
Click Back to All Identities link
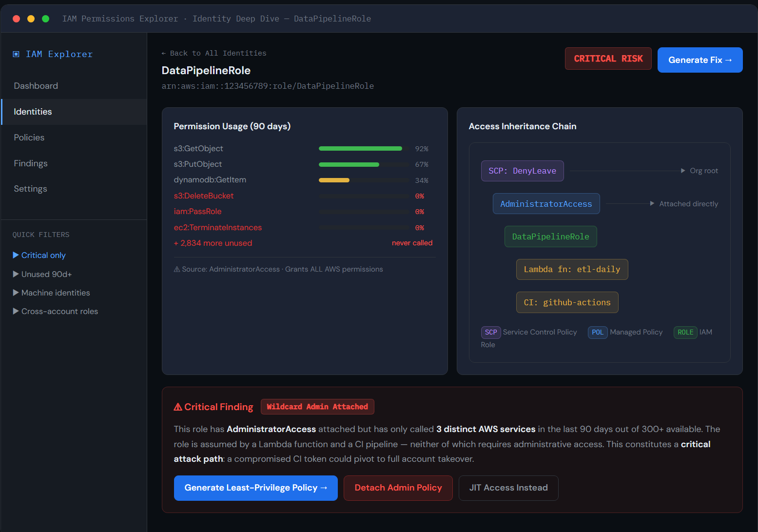[214, 53]
